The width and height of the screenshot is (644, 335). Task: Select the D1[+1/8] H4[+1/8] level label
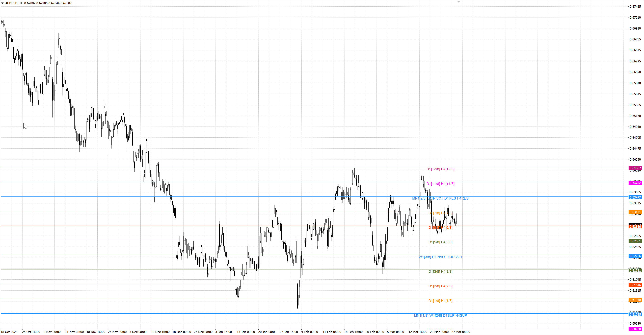point(440,184)
